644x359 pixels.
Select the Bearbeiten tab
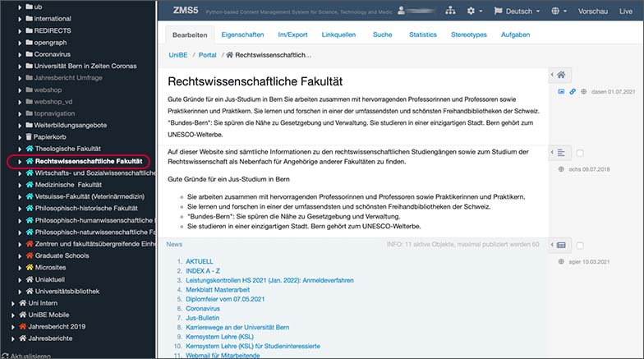tap(190, 35)
